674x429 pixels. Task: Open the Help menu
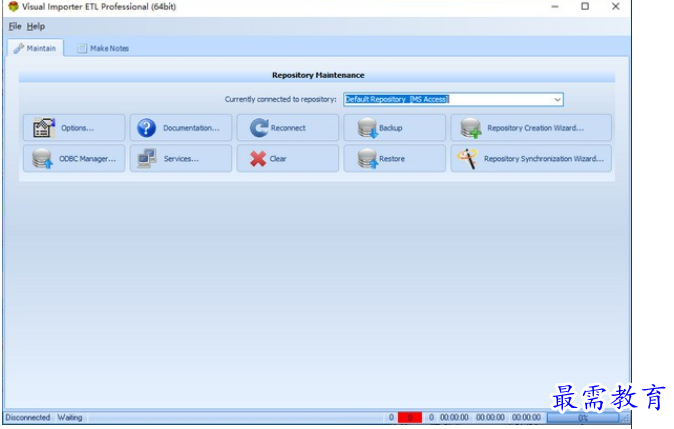click(x=36, y=26)
